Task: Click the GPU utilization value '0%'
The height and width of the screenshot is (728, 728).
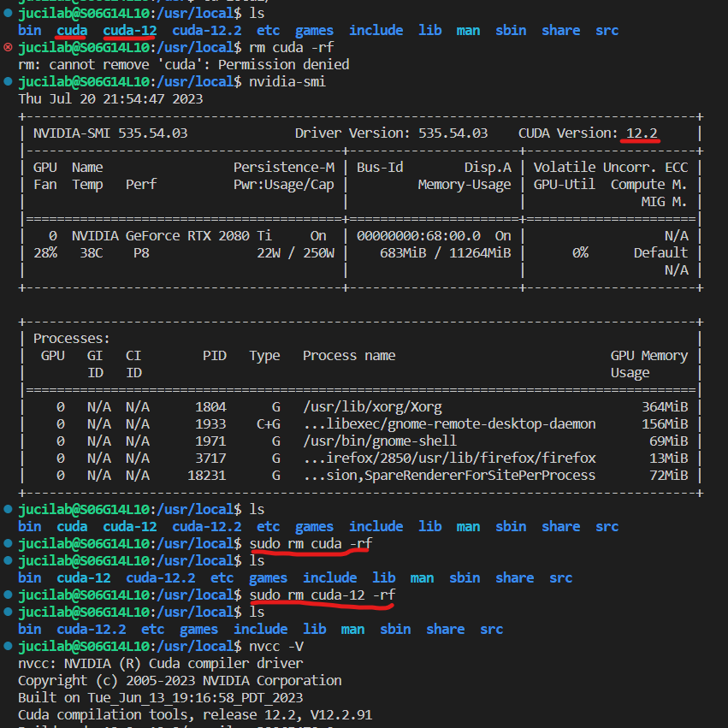Action: tap(580, 253)
